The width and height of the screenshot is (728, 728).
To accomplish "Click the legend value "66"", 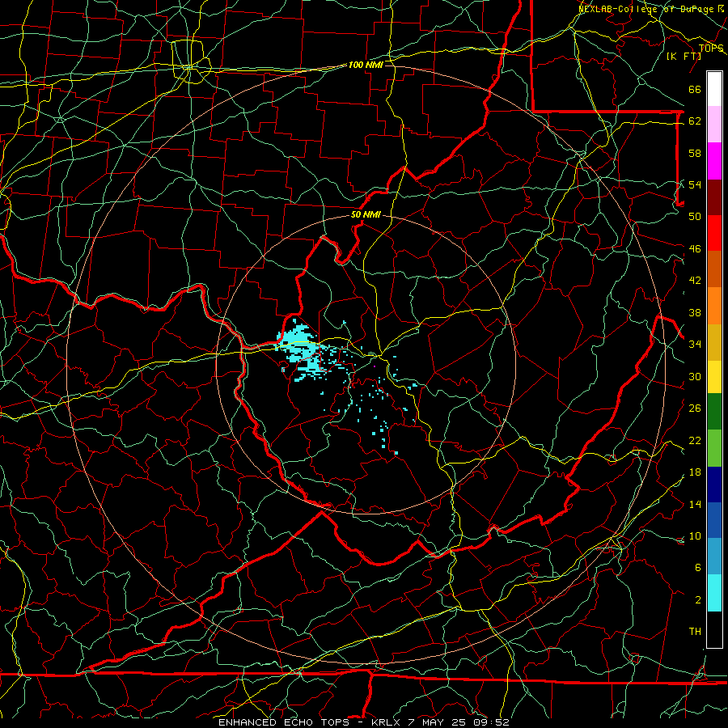I will coord(695,90).
